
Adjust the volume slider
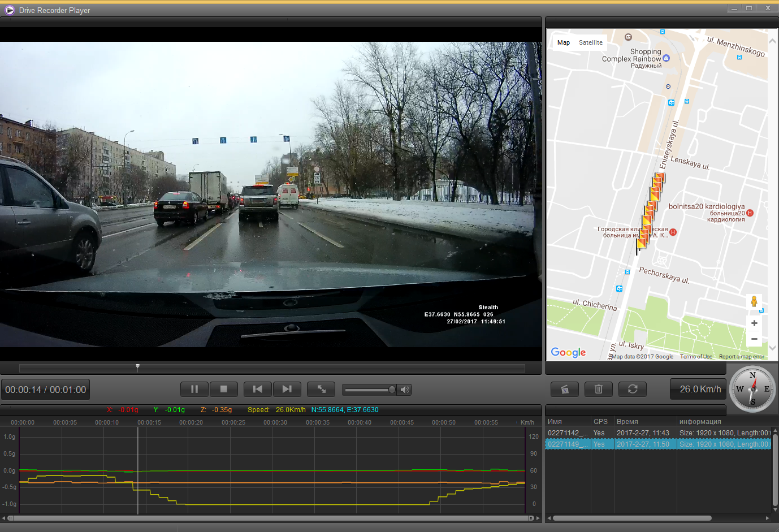[x=370, y=390]
